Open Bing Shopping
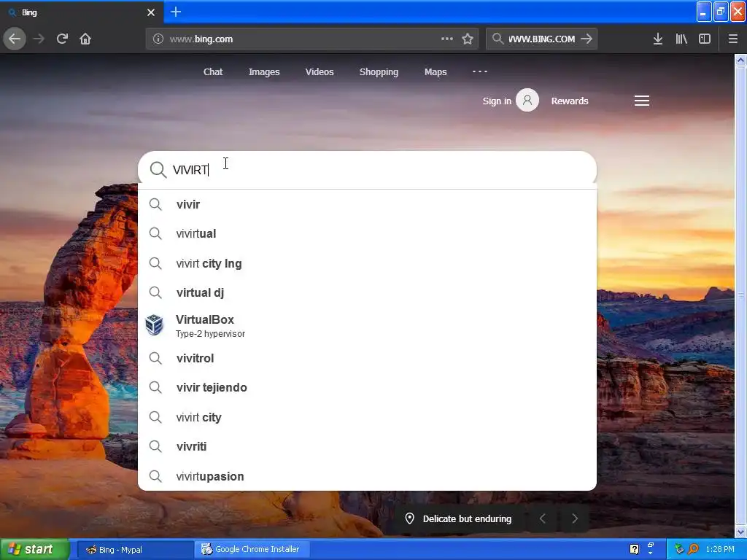Image resolution: width=747 pixels, height=560 pixels. pyautogui.click(x=379, y=72)
